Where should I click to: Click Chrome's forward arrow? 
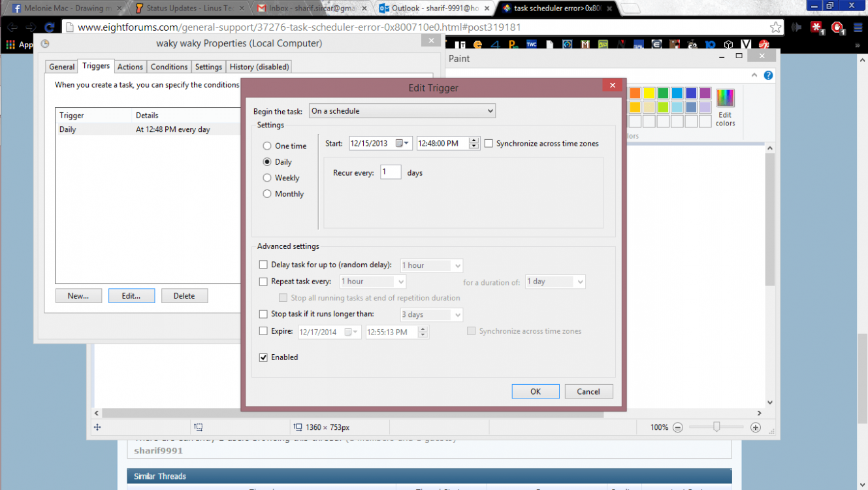[31, 27]
